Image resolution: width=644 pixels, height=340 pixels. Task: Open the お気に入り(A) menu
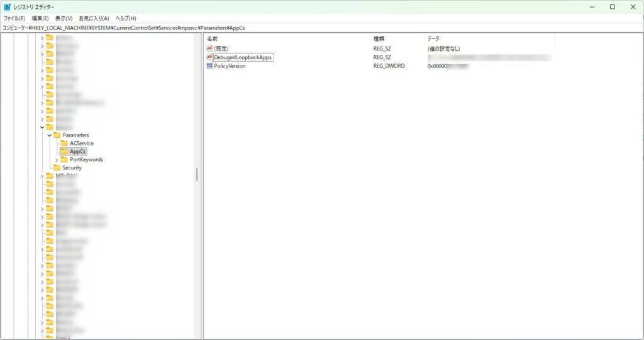pyautogui.click(x=94, y=18)
